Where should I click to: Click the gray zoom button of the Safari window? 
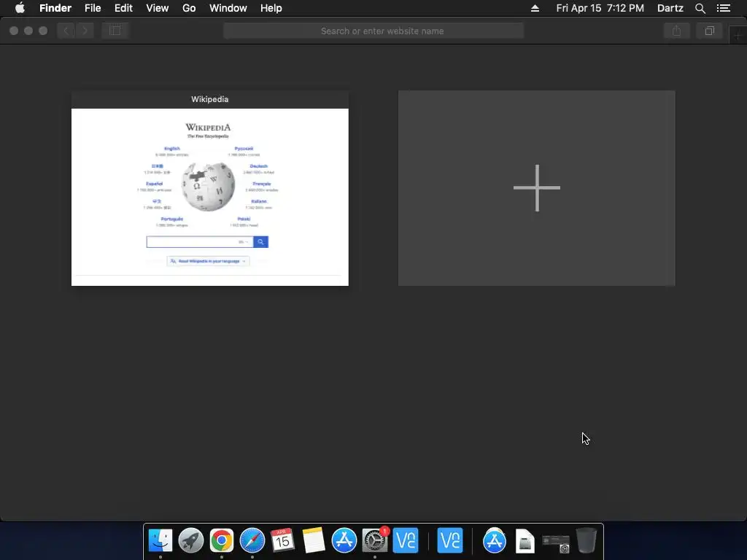point(43,31)
